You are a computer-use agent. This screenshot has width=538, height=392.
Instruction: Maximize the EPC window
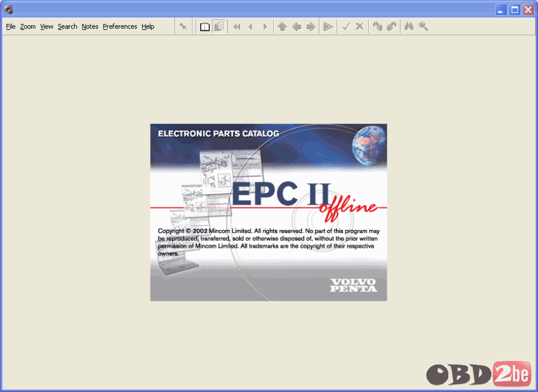pos(515,10)
